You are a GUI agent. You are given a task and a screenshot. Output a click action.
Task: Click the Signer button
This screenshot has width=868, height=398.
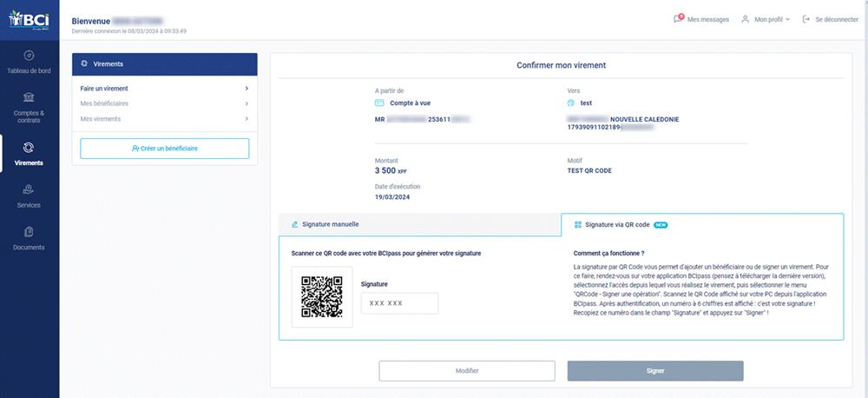[654, 371]
